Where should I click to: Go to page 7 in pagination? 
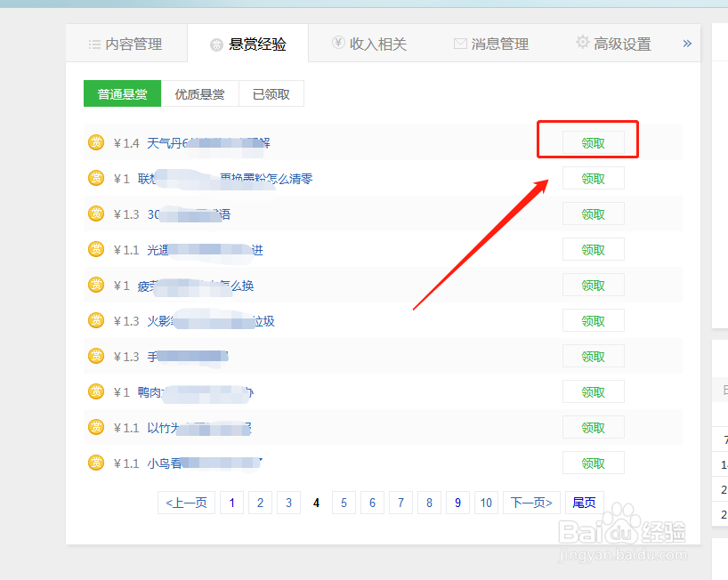(400, 503)
